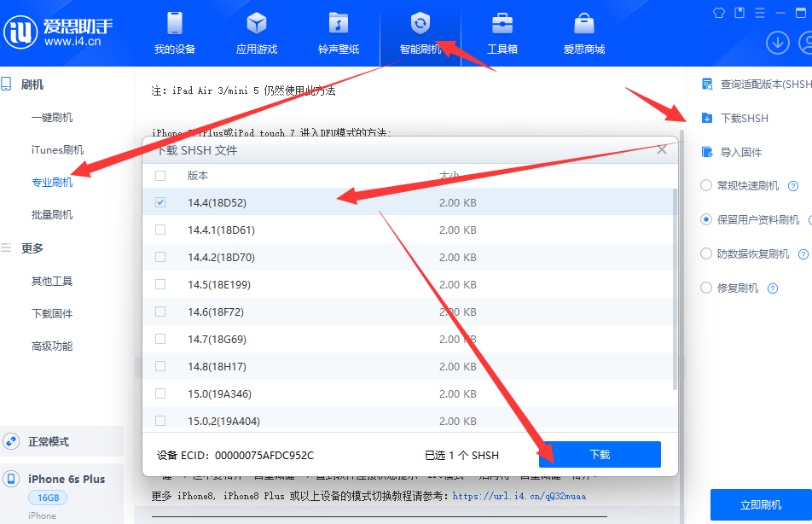
Task: Select iPhone 6s Plus device entry
Action: (61, 494)
